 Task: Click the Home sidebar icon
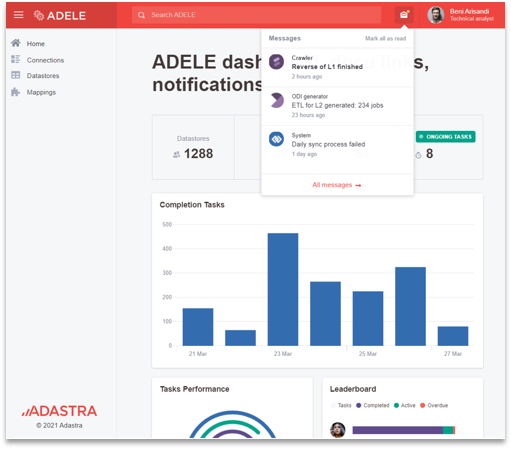16,43
